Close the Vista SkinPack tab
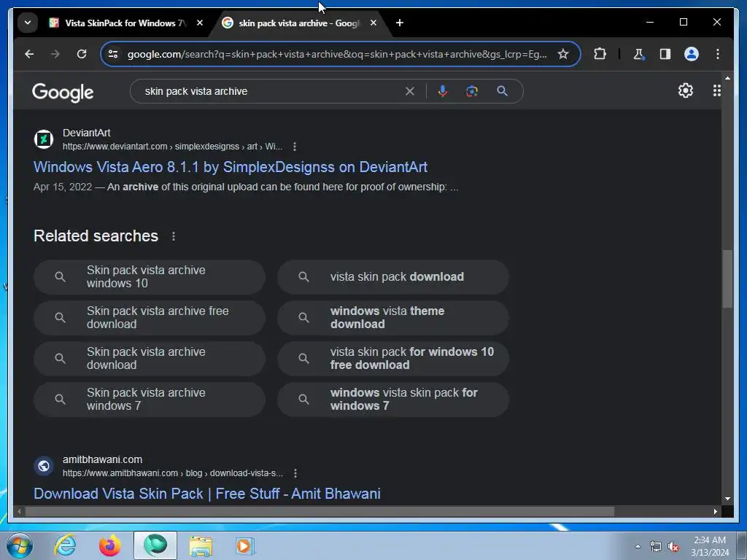Viewport: 747px width, 560px height. click(200, 23)
